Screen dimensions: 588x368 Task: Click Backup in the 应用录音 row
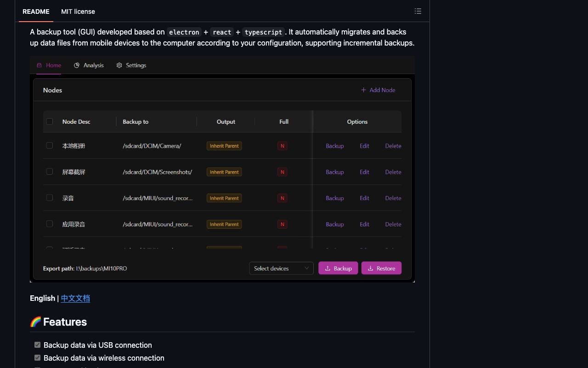[335, 224]
